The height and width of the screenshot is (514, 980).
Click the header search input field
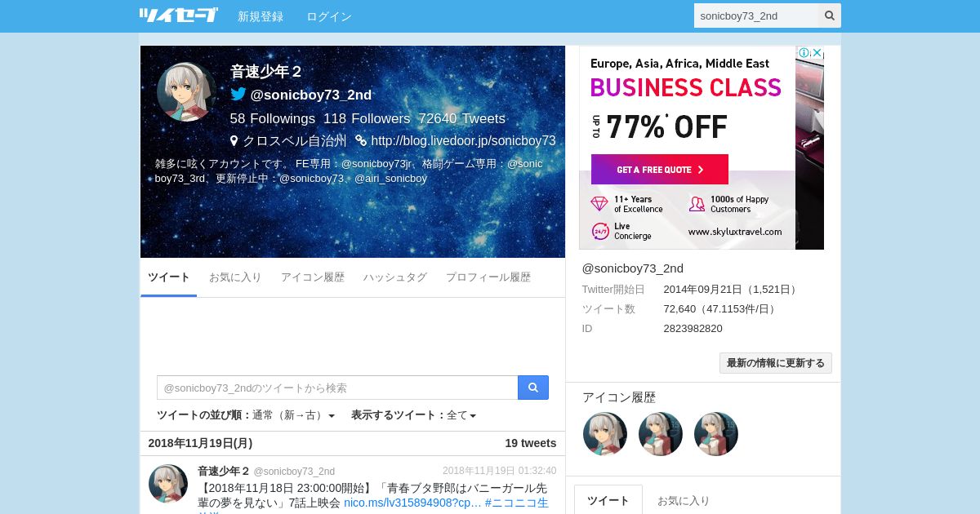756,16
